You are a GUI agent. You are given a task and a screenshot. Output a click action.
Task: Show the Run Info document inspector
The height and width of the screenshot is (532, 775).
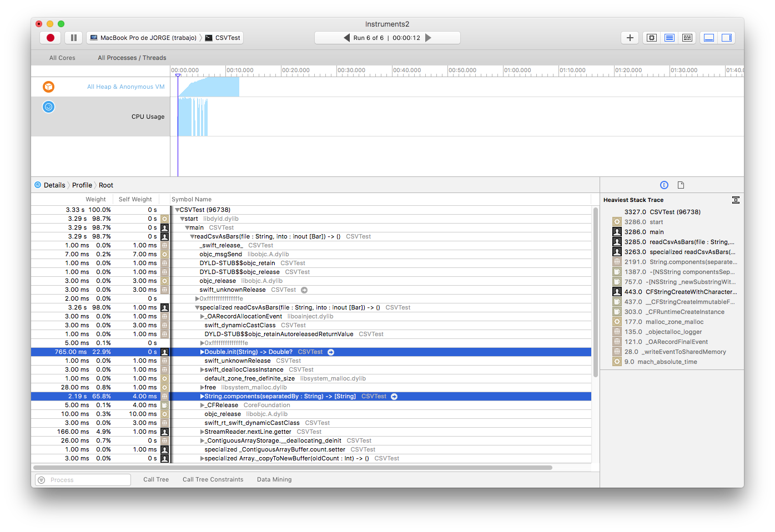click(x=681, y=185)
